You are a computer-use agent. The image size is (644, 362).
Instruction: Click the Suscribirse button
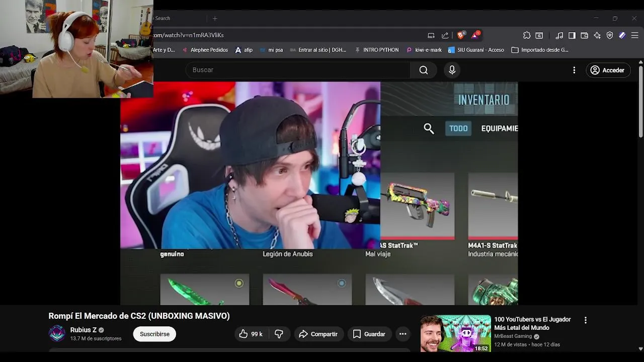coord(154,334)
